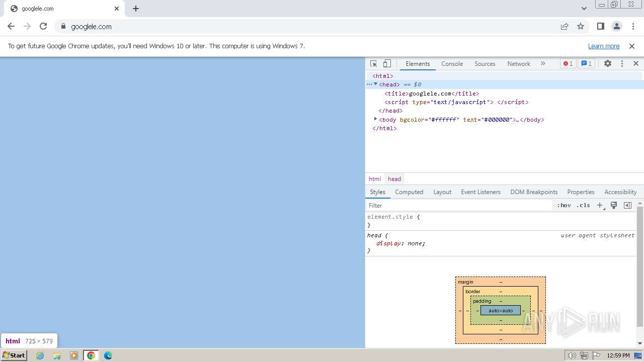Switch to the Sources tab
The height and width of the screenshot is (362, 644).
click(x=485, y=64)
